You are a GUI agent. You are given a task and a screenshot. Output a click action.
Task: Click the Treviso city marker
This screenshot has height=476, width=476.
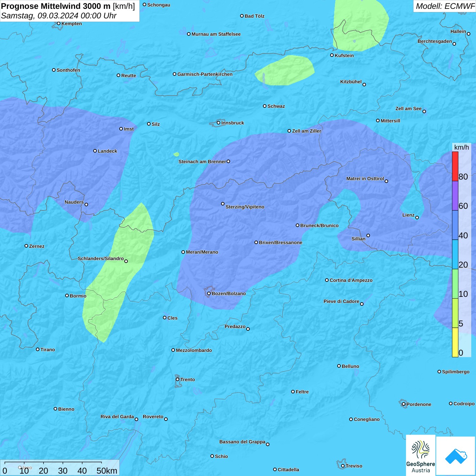pyautogui.click(x=343, y=466)
